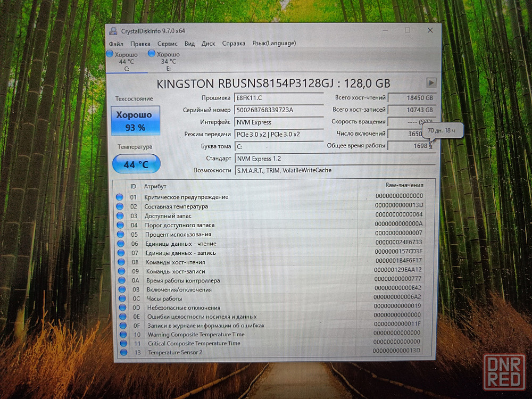The height and width of the screenshot is (399, 532).
Task: Click status icon for Temperature Sensor 2
Action: [x=124, y=352]
